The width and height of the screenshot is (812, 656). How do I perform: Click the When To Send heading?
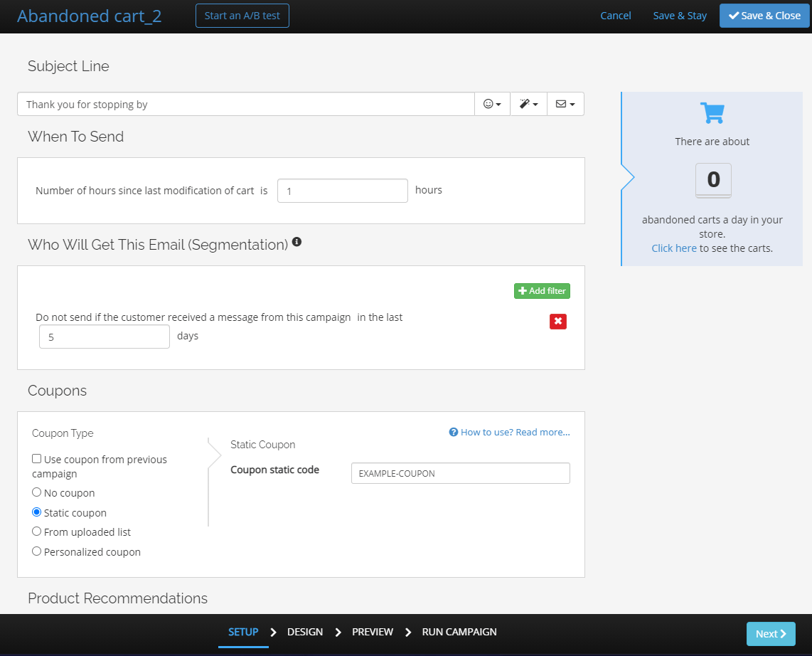click(x=75, y=137)
